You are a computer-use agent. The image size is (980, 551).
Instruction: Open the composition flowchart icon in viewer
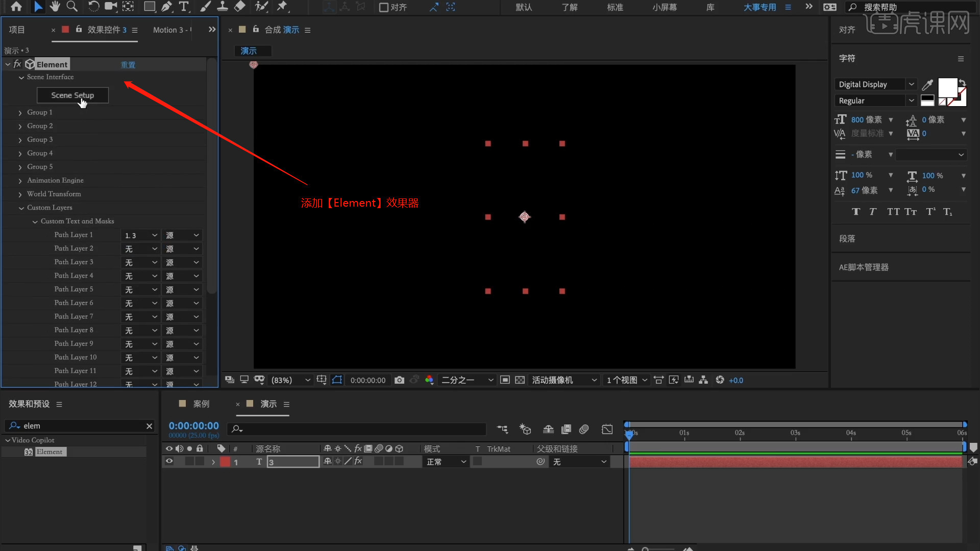click(x=703, y=380)
